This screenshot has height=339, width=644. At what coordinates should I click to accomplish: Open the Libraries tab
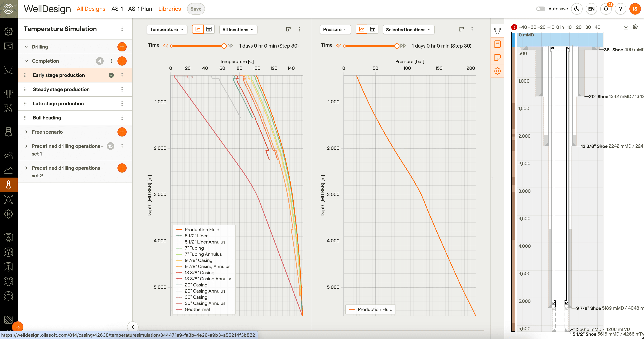[169, 9]
